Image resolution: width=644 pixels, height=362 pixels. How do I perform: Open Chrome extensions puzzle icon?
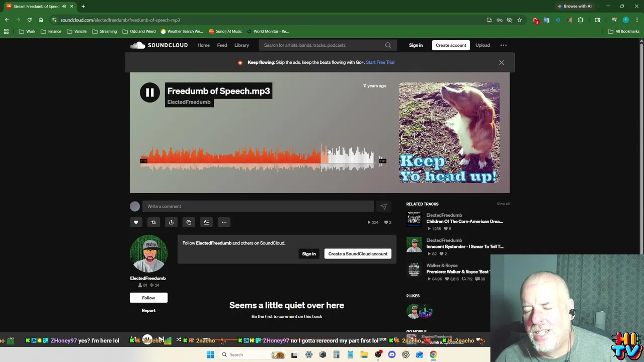point(581,20)
